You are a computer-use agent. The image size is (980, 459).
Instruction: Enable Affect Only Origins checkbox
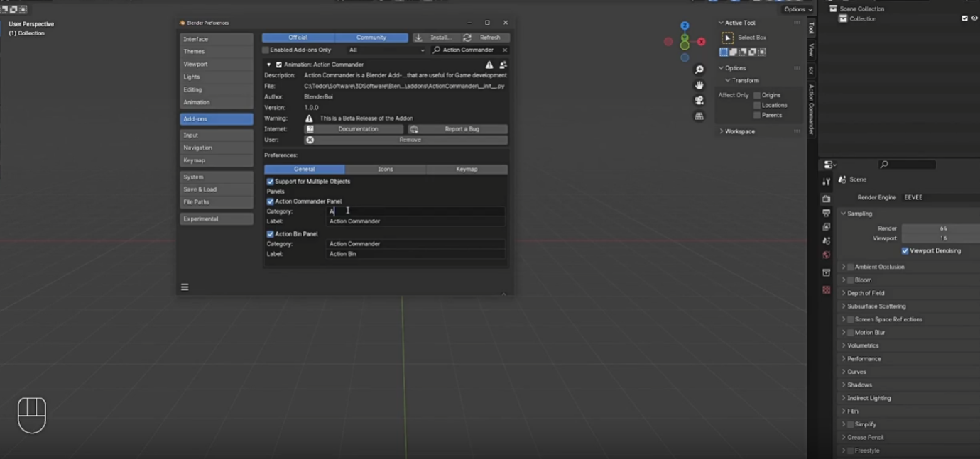click(757, 95)
